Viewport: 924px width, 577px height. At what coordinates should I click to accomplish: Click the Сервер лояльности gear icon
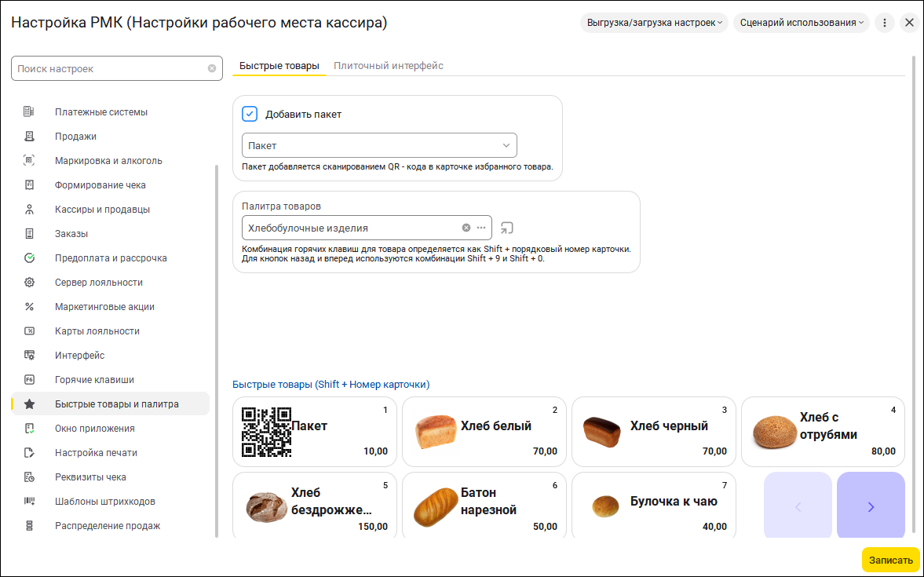(x=29, y=283)
